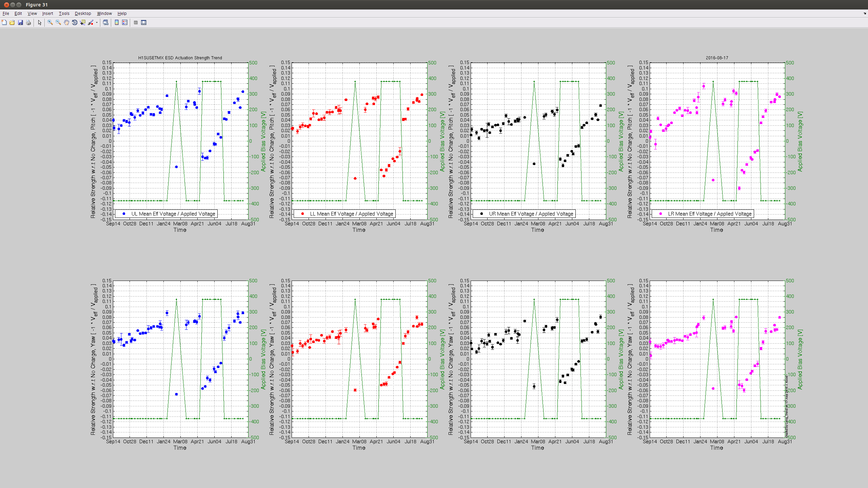Save the figure with floppy icon
The width and height of the screenshot is (868, 488).
[20, 22]
